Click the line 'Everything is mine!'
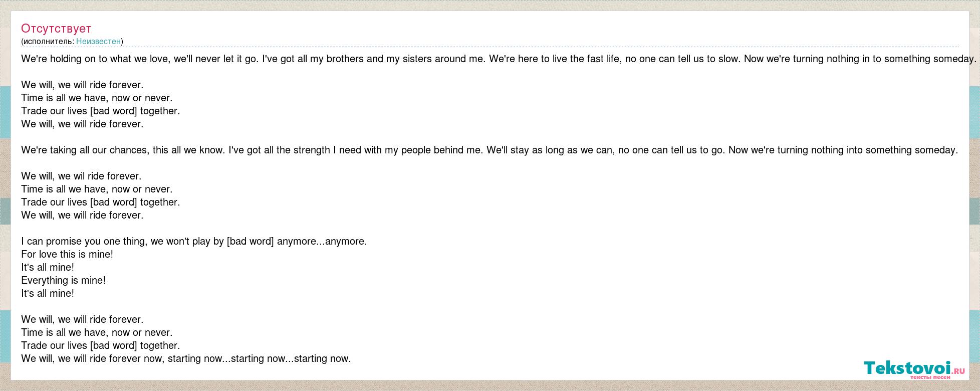 (63, 280)
